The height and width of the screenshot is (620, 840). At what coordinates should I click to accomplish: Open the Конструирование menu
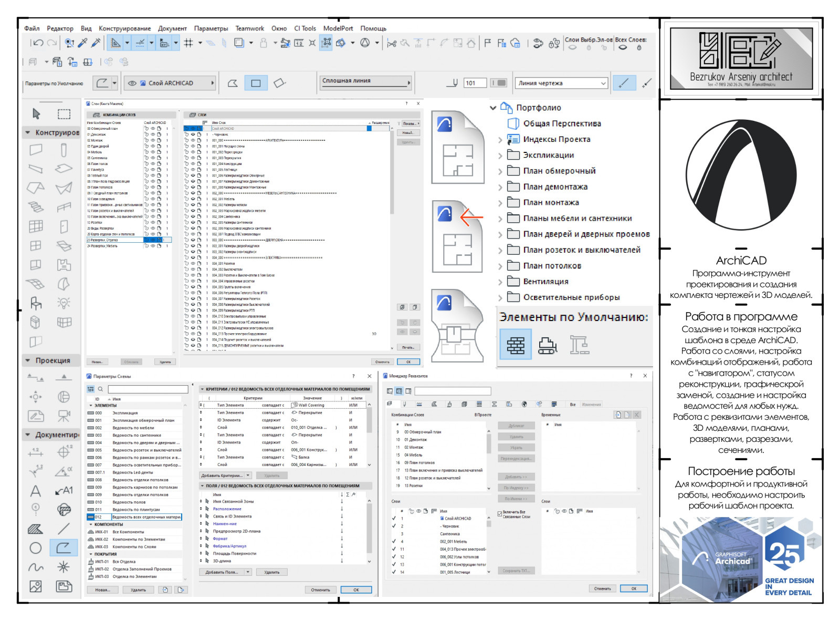[x=125, y=28]
